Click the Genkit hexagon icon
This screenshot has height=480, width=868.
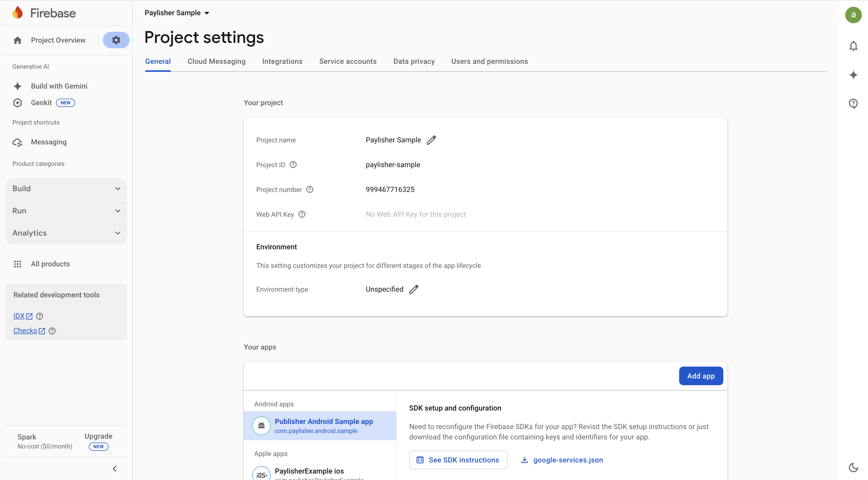(18, 103)
